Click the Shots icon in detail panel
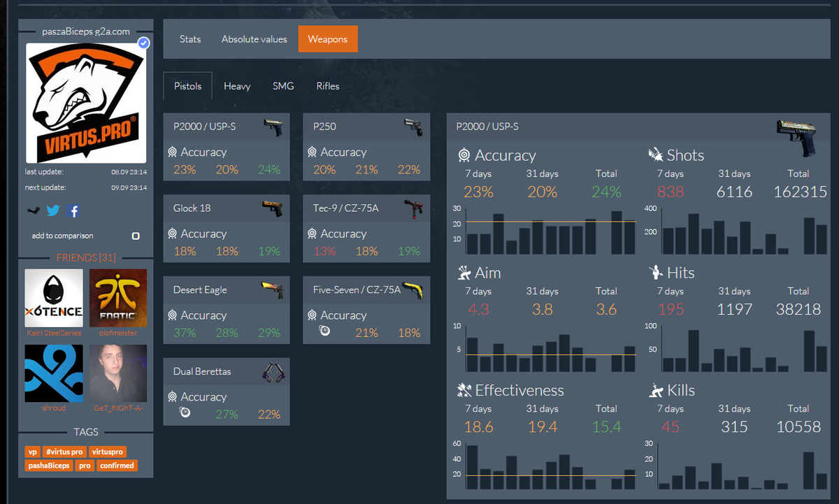 click(655, 155)
